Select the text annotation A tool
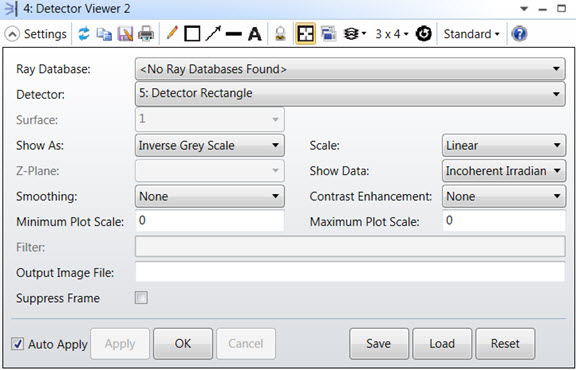Image resolution: width=576 pixels, height=370 pixels. [255, 34]
